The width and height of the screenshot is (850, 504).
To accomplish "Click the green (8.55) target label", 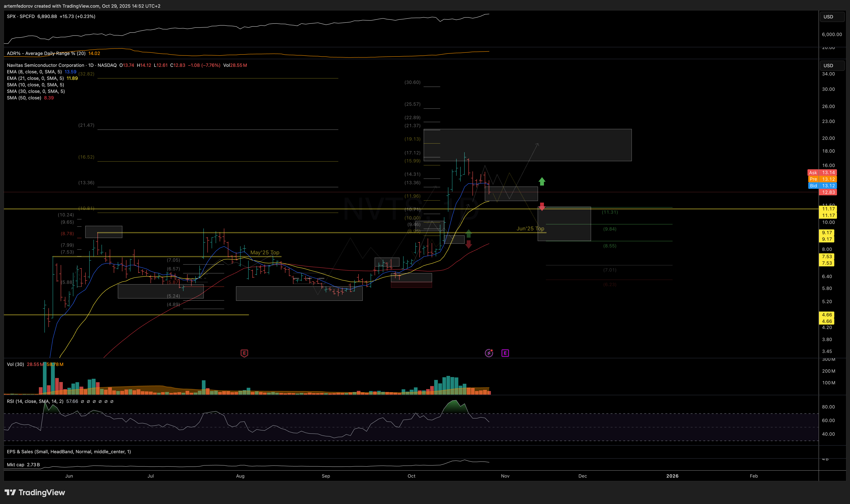I will [x=610, y=246].
